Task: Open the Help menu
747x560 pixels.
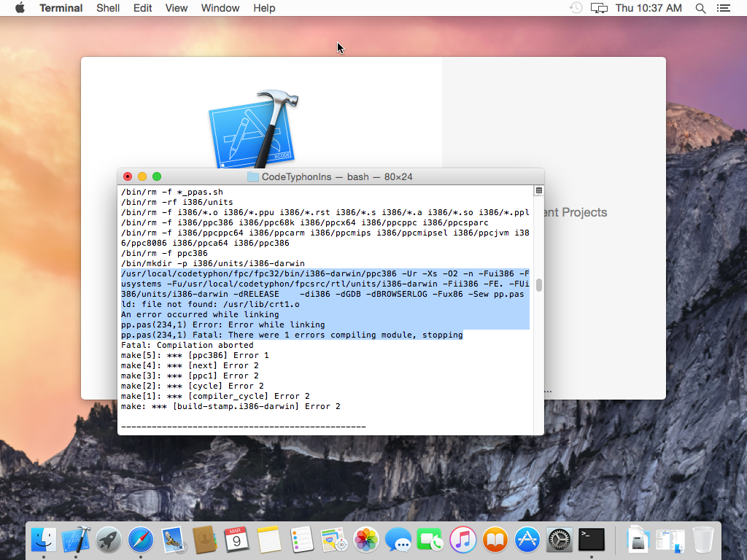Action: pos(264,8)
